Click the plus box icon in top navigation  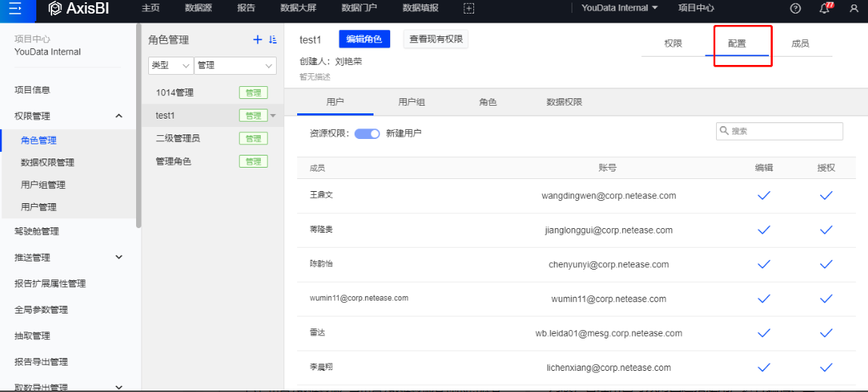click(x=469, y=8)
